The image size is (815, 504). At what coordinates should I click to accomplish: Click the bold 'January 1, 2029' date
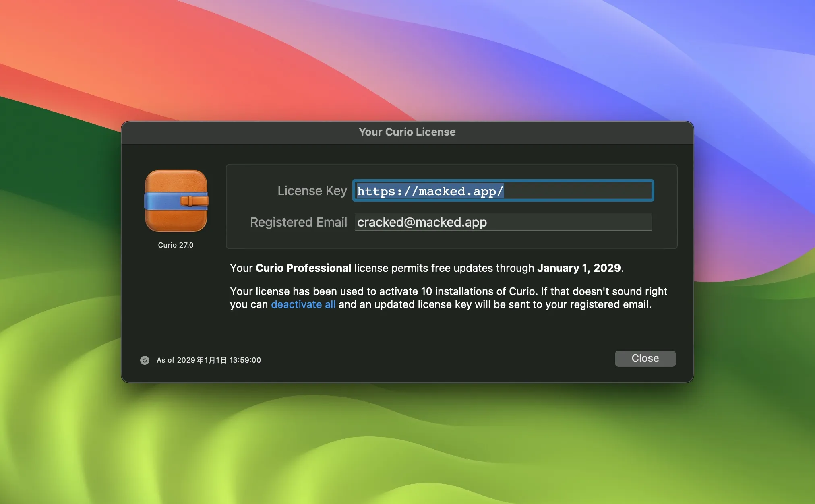coord(579,268)
